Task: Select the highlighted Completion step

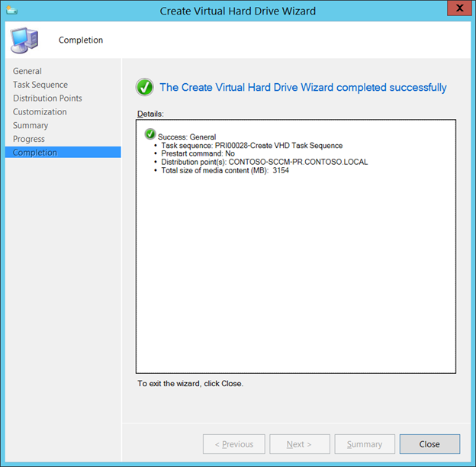Action: pos(35,153)
